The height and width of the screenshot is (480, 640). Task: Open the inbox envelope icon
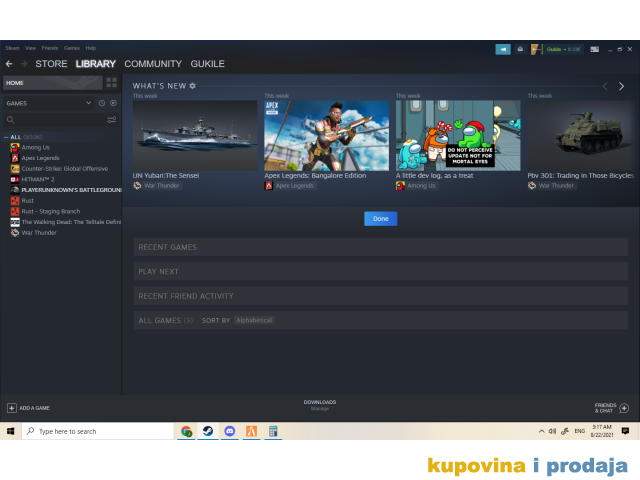(519, 48)
